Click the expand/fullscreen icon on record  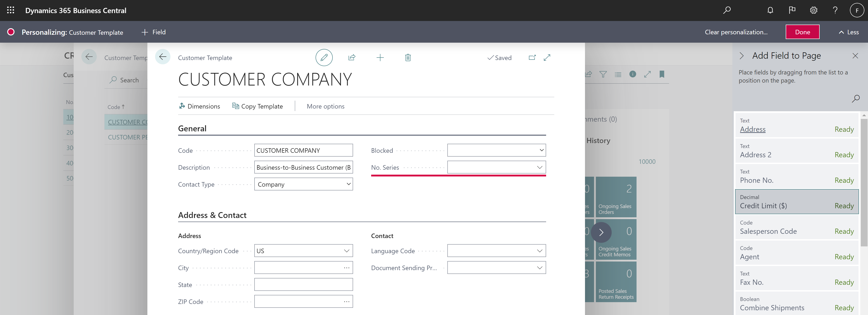click(x=547, y=57)
